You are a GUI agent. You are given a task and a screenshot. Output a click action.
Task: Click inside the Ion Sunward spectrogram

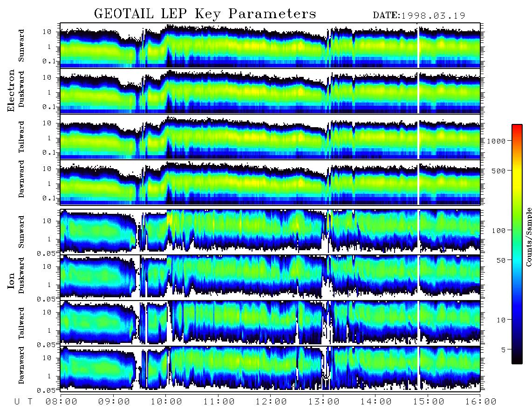pos(270,232)
